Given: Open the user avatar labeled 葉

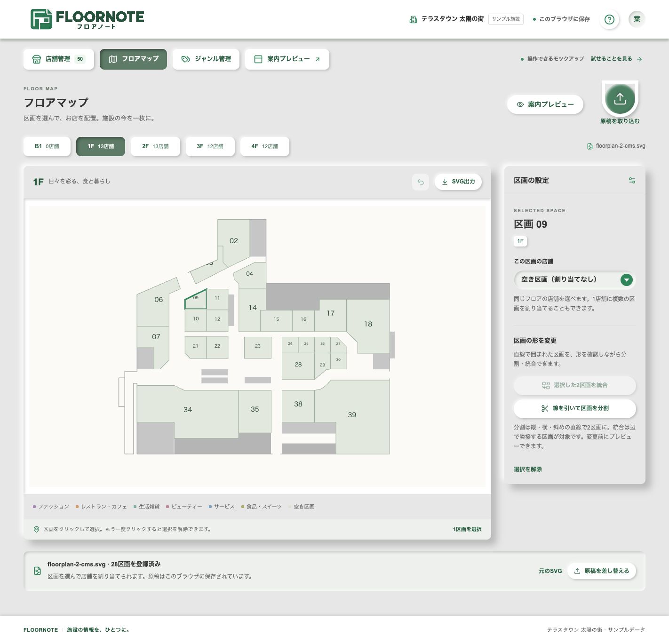Looking at the screenshot, I should click(637, 19).
